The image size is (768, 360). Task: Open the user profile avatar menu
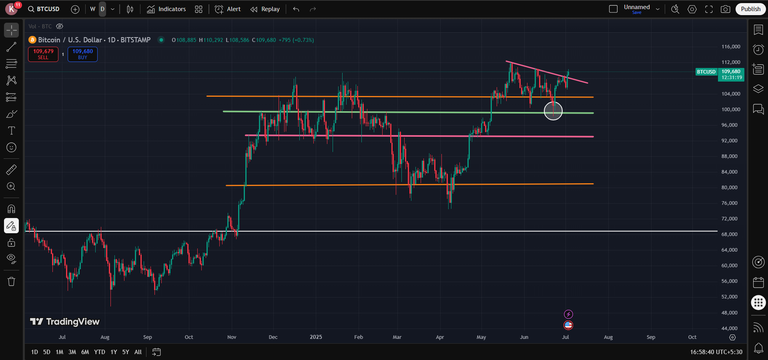pos(12,9)
